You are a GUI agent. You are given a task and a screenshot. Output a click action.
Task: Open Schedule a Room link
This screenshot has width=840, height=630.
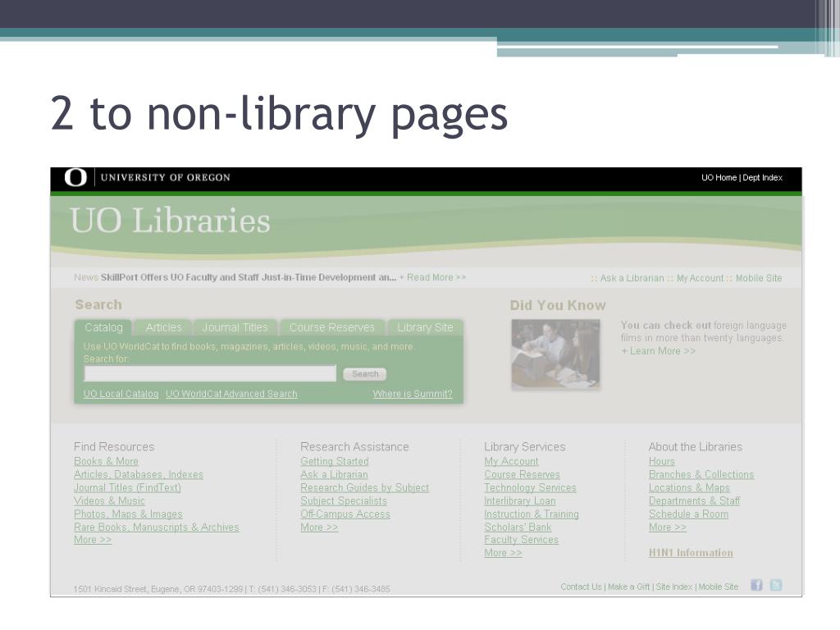click(x=688, y=514)
